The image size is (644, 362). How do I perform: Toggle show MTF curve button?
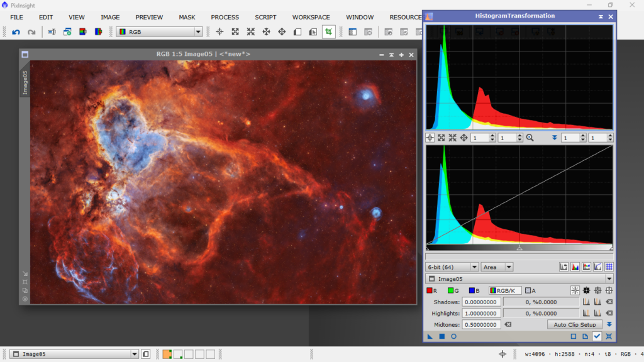[x=597, y=267]
